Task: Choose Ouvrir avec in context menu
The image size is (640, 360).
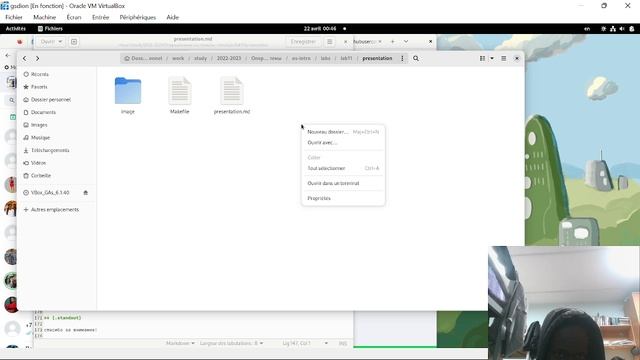Action: pos(343,142)
